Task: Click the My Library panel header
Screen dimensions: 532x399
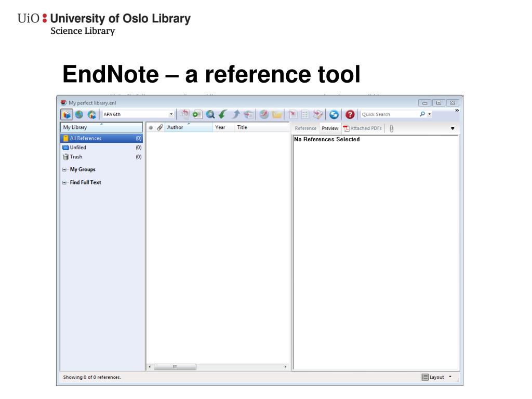Action: coord(101,127)
